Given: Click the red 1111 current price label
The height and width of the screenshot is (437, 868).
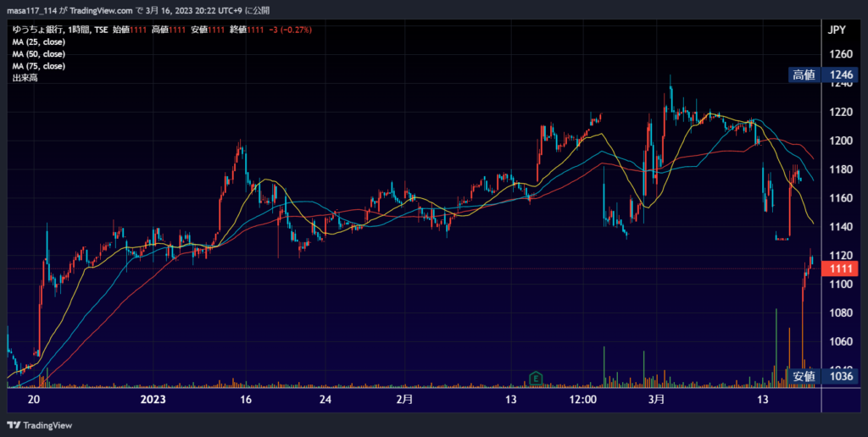Looking at the screenshot, I should coord(840,268).
